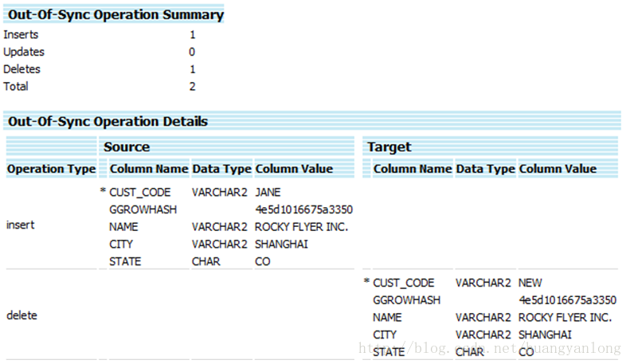
Task: Click key asterisk beside target CUST_CODE
Action: [x=366, y=281]
